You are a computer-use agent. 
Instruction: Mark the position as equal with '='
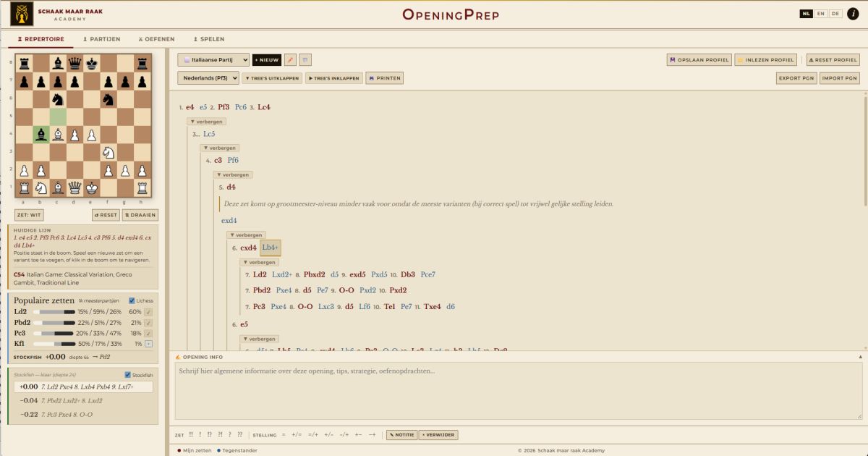click(284, 435)
